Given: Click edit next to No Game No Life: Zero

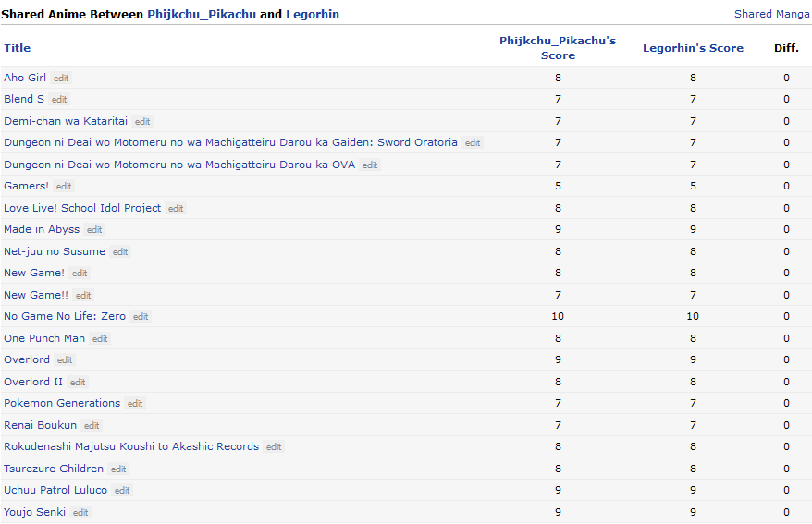Looking at the screenshot, I should coord(141,317).
